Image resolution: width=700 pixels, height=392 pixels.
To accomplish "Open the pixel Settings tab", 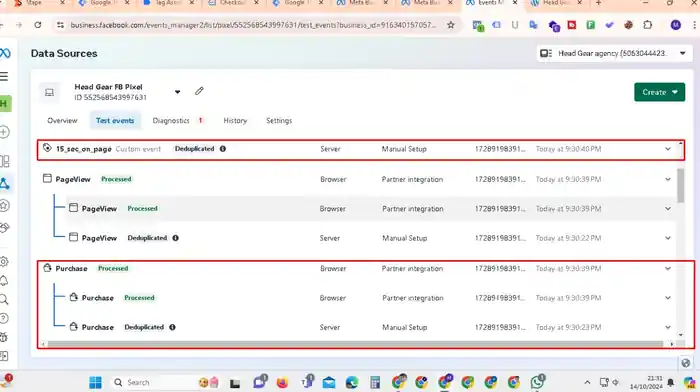I will [279, 121].
